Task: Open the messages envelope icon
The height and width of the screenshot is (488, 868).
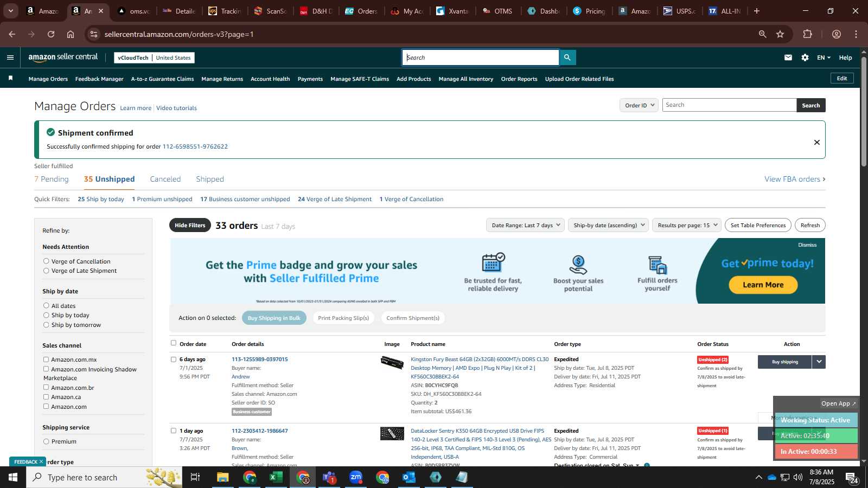Action: (788, 57)
